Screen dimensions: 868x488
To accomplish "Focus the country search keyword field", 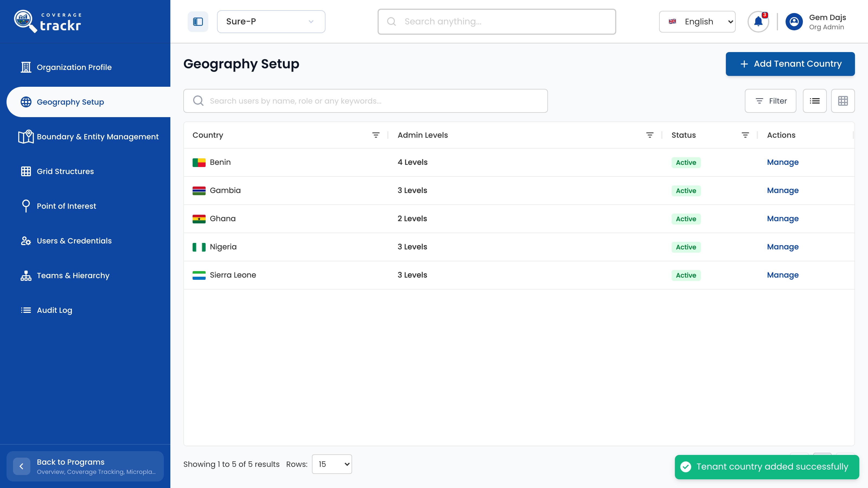I will tap(365, 101).
